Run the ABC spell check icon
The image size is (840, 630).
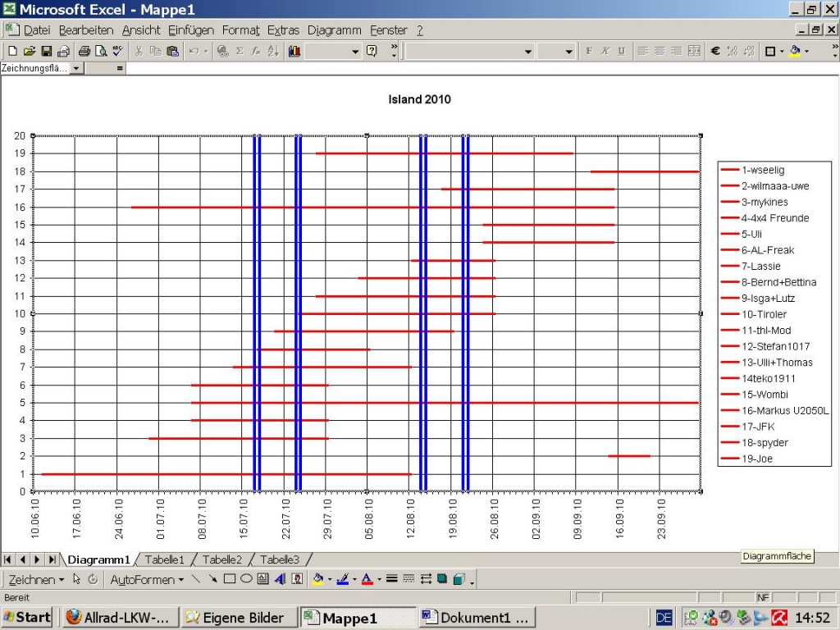118,52
